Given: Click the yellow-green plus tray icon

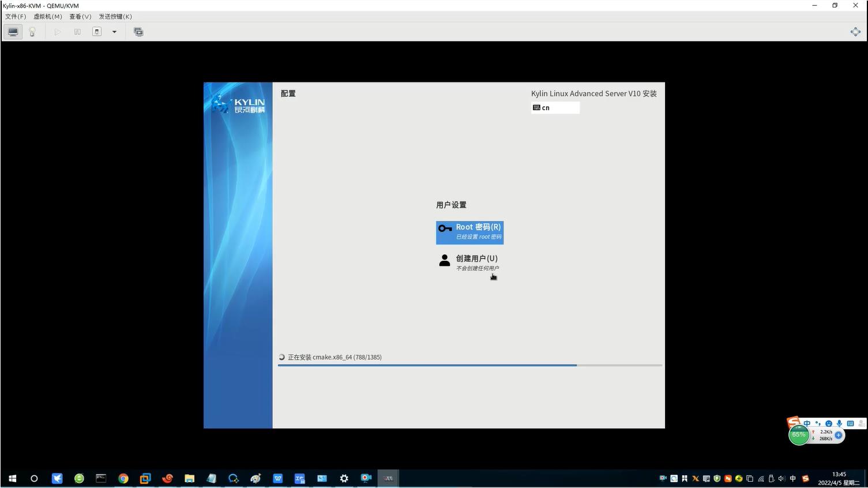Looking at the screenshot, I should click(x=739, y=478).
